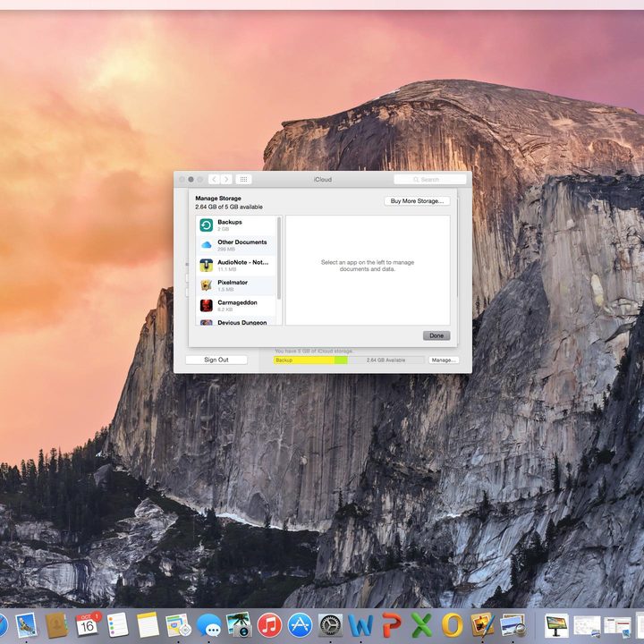Click System Preferences gear in dock
Screen dimensions: 644x644
[x=330, y=625]
